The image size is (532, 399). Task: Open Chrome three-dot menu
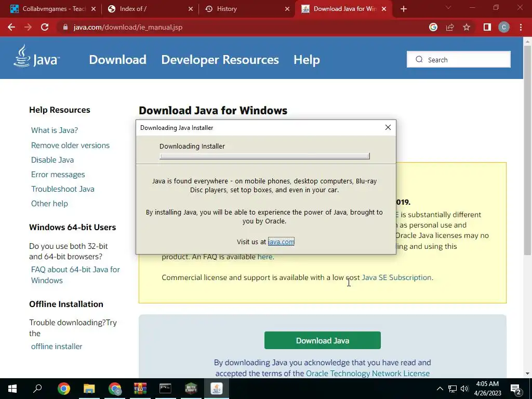coord(521,27)
